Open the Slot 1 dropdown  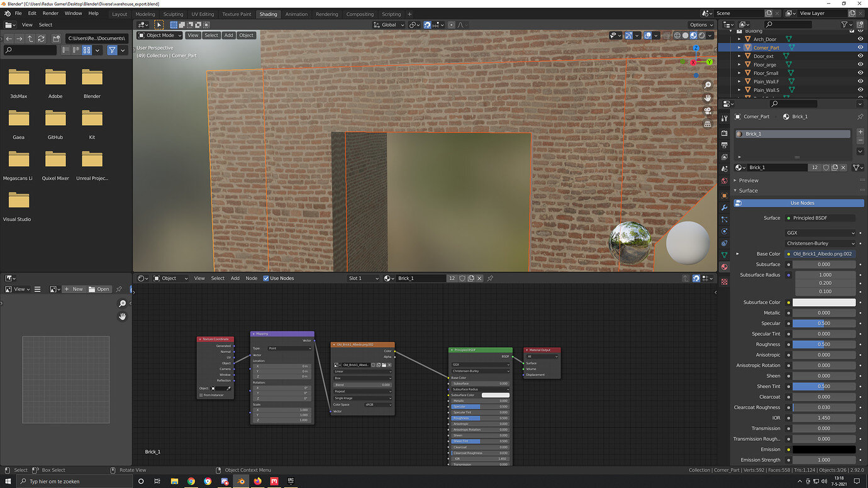(364, 278)
